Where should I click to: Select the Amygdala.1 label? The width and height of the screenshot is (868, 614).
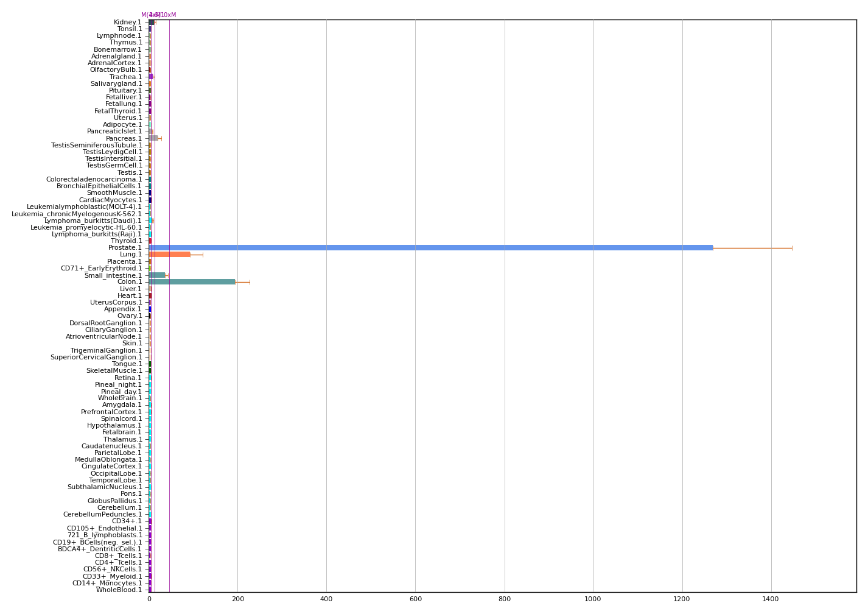(122, 405)
